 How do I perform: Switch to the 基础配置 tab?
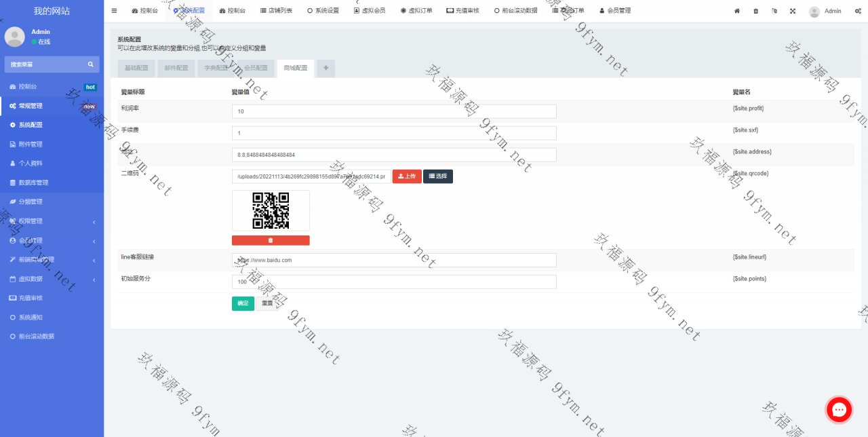coord(136,68)
